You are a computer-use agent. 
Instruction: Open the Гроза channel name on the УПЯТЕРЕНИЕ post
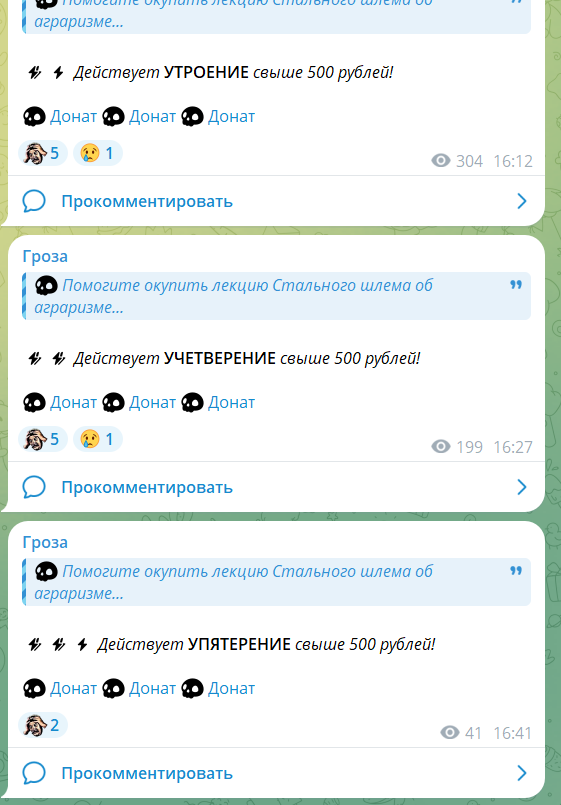[x=45, y=542]
